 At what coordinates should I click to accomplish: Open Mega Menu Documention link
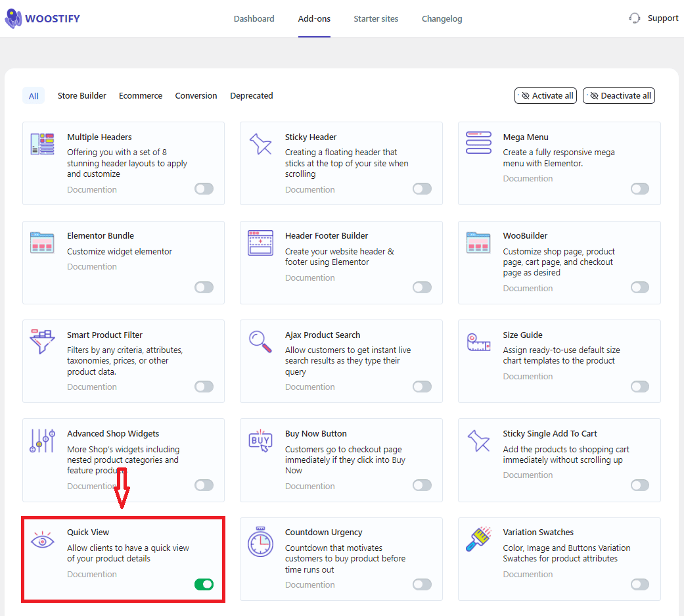pyautogui.click(x=528, y=179)
